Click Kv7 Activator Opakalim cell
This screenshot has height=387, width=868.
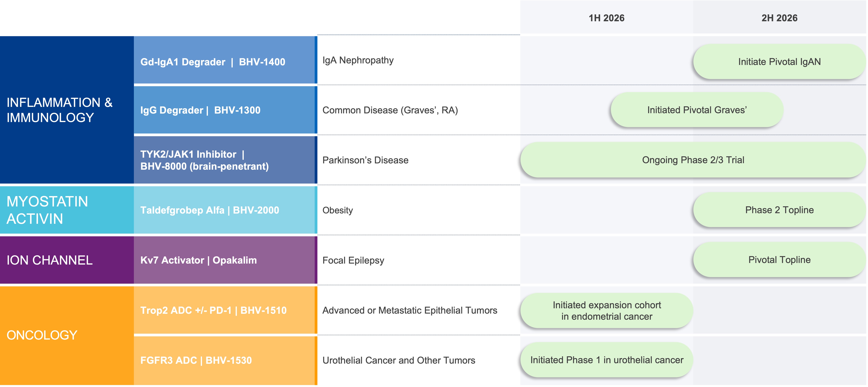coord(225,260)
